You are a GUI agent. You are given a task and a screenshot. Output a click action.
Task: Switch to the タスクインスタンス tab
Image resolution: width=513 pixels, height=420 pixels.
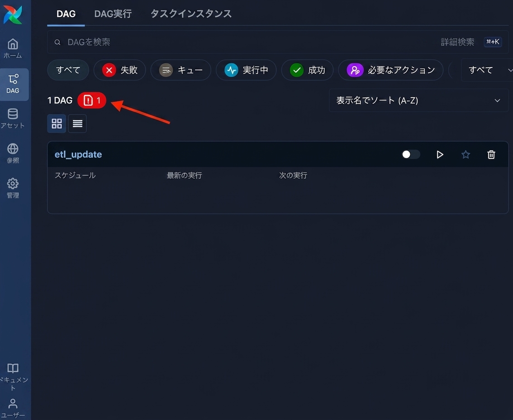tap(191, 14)
